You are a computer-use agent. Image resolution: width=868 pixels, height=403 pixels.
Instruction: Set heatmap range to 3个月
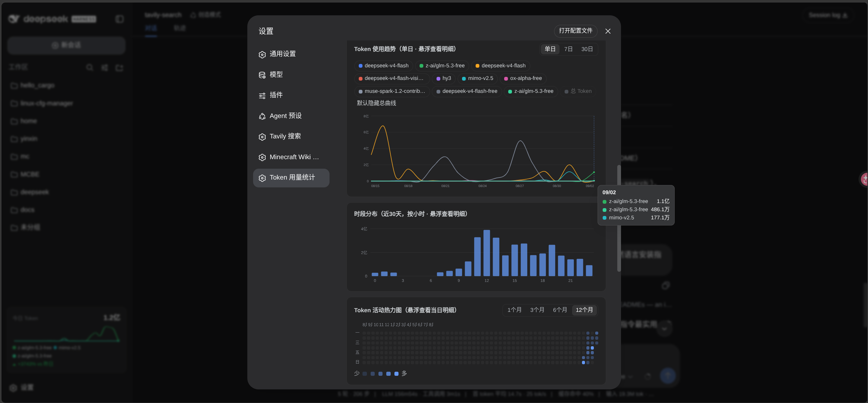click(537, 310)
